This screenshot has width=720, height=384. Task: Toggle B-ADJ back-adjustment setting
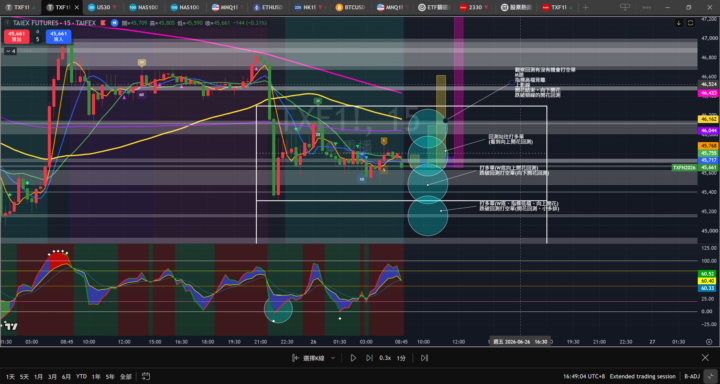pyautogui.click(x=692, y=376)
